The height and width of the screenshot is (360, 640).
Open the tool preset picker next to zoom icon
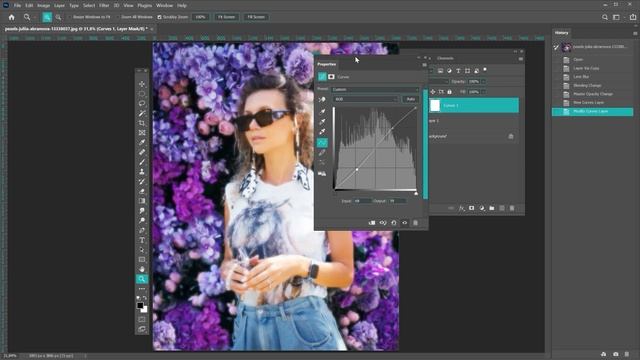pos(36,17)
